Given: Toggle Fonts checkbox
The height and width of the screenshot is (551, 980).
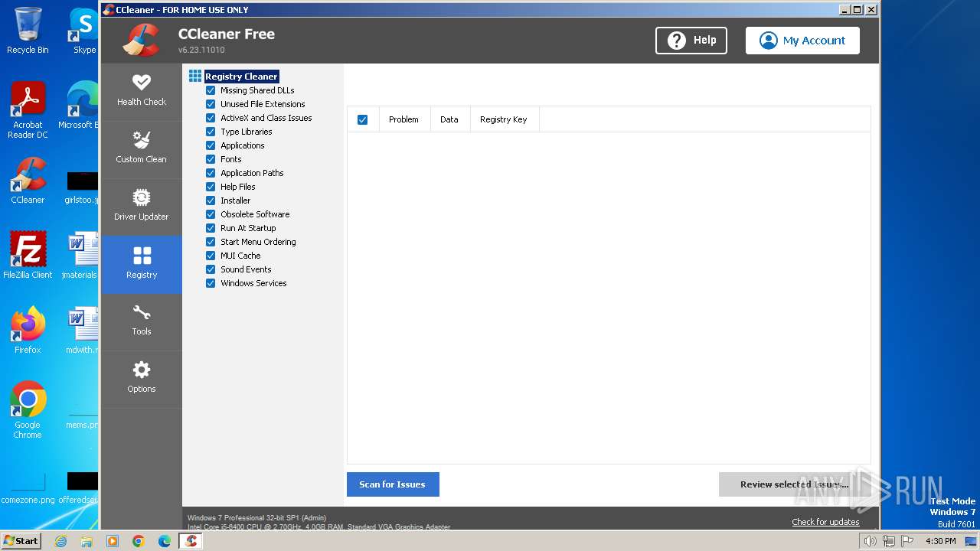Looking at the screenshot, I should pyautogui.click(x=211, y=159).
